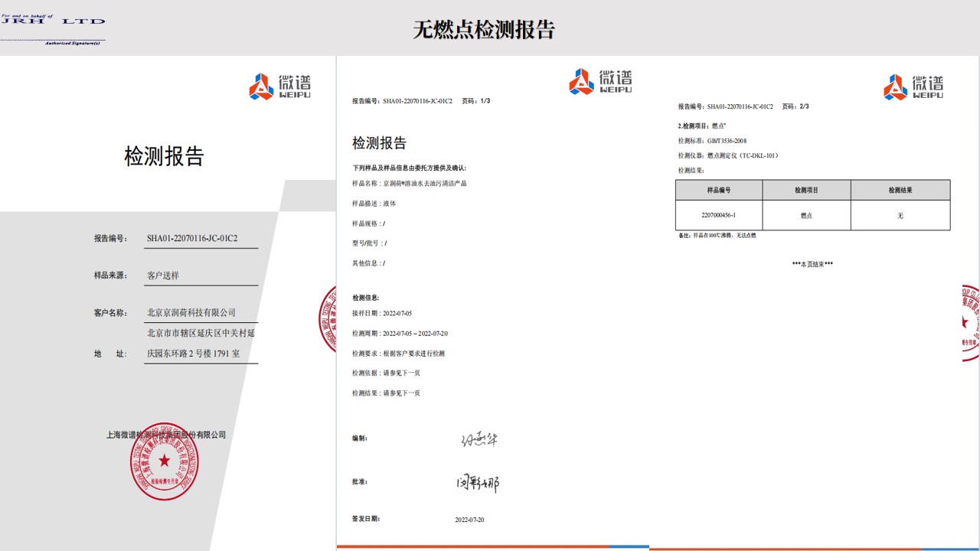Click the 检测结果 table column header

point(900,190)
